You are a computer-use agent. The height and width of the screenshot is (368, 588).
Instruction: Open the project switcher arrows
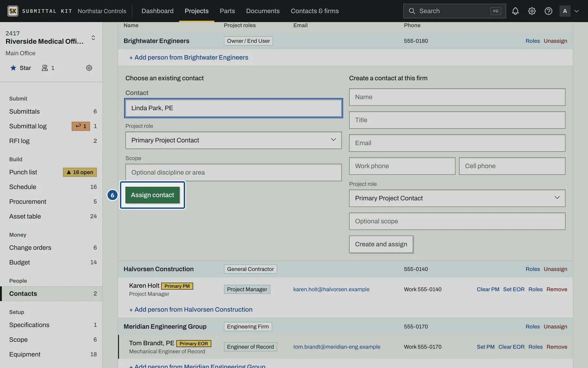[x=93, y=38]
